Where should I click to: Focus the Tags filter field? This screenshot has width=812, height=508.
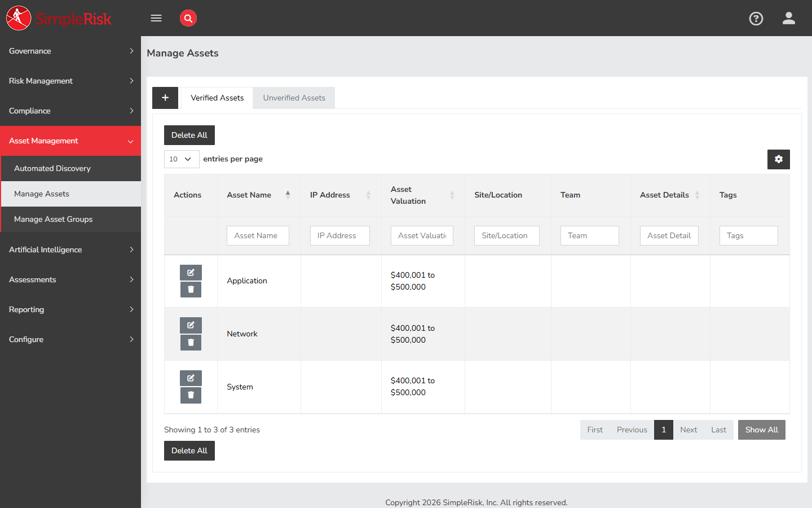click(749, 235)
